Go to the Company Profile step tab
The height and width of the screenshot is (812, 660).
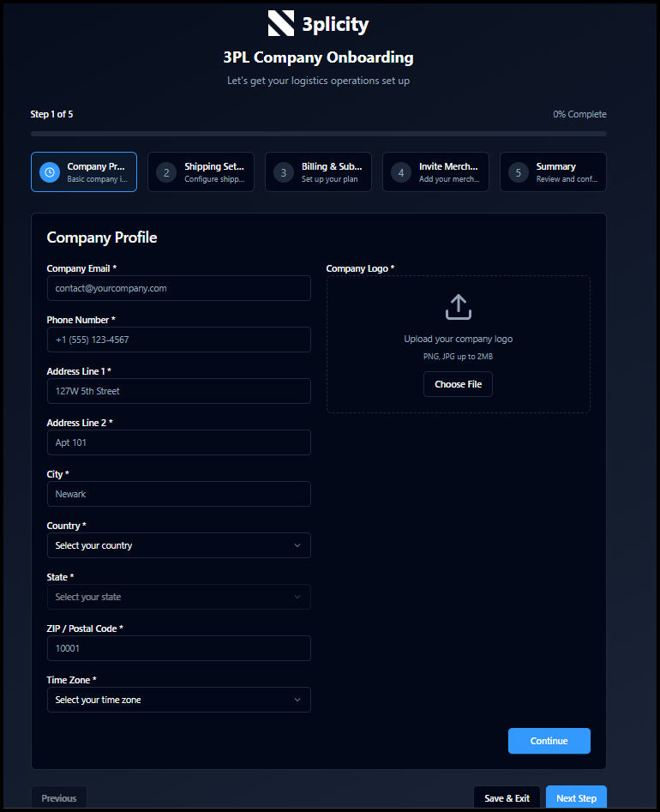click(x=84, y=172)
